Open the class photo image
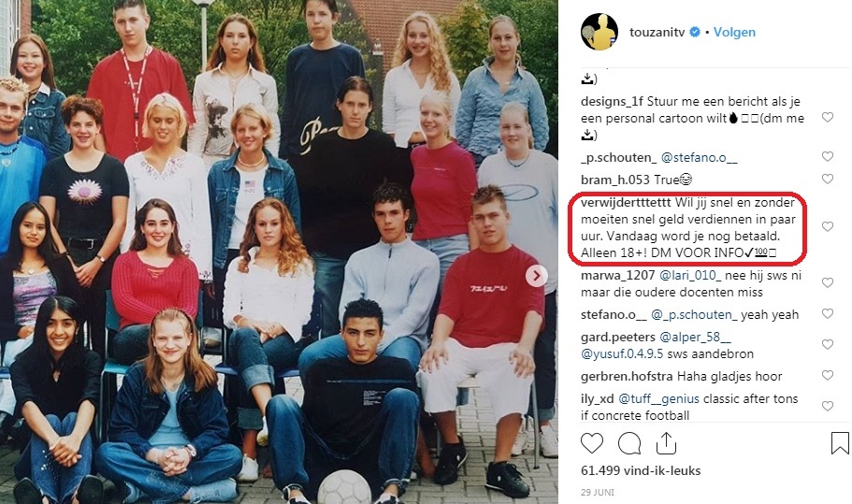 tap(279, 252)
